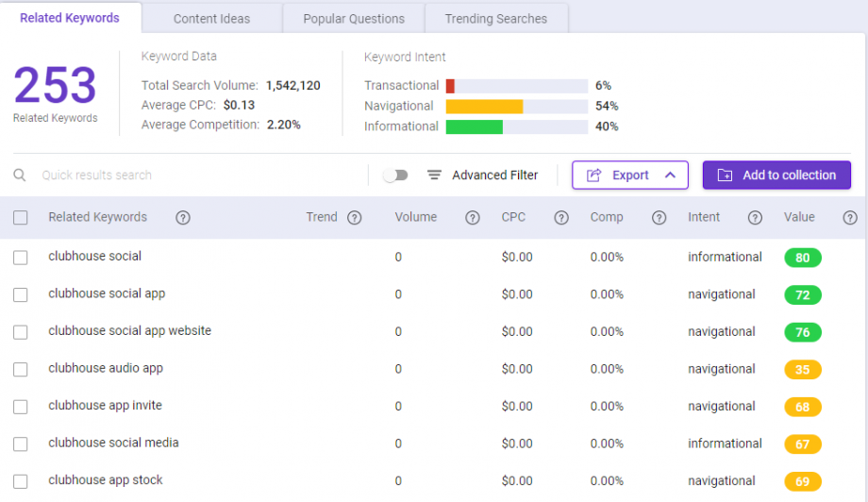Sort by the Comp column header
Viewport: 868px width, 502px height.
pyautogui.click(x=606, y=217)
